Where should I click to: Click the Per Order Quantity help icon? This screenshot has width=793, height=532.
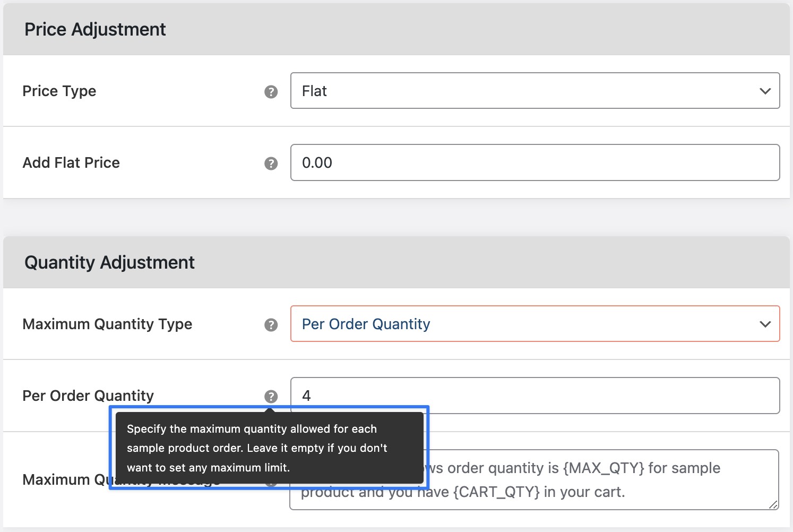pos(271,396)
